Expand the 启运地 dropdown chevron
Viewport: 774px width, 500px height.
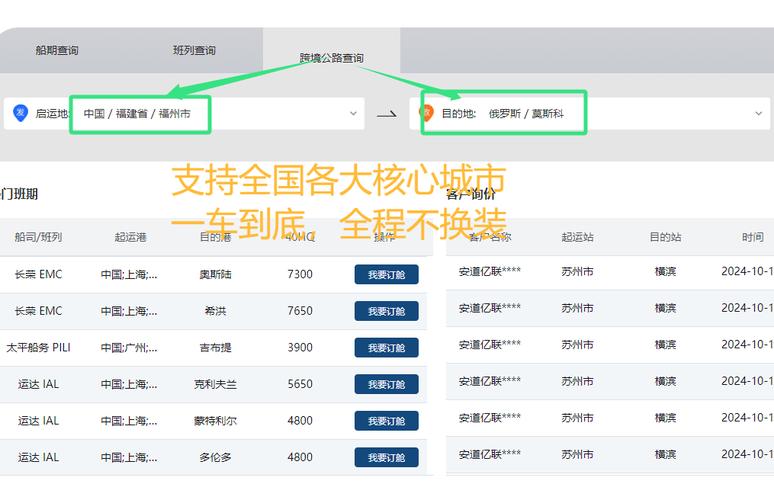[x=353, y=114]
